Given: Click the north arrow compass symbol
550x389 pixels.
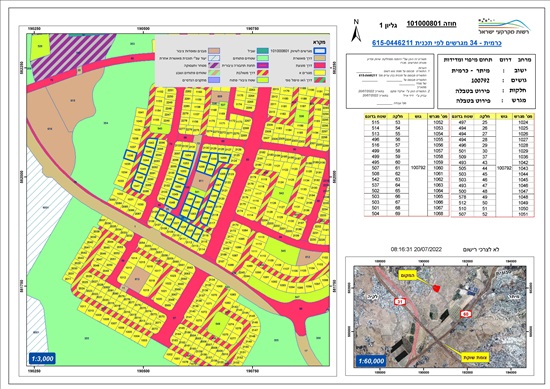Looking at the screenshot, I should (x=356, y=31).
